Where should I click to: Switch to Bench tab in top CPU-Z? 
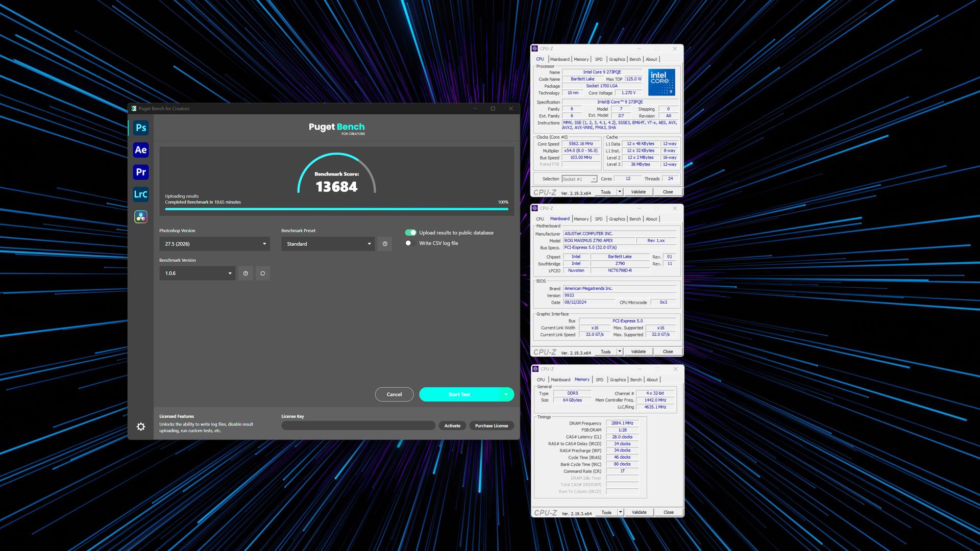point(634,59)
